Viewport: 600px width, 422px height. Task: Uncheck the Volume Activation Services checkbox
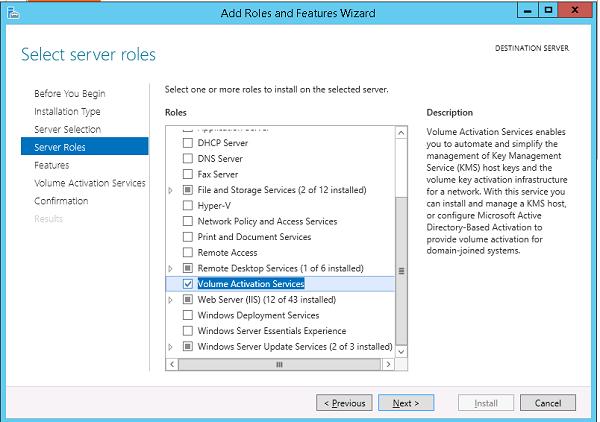188,284
